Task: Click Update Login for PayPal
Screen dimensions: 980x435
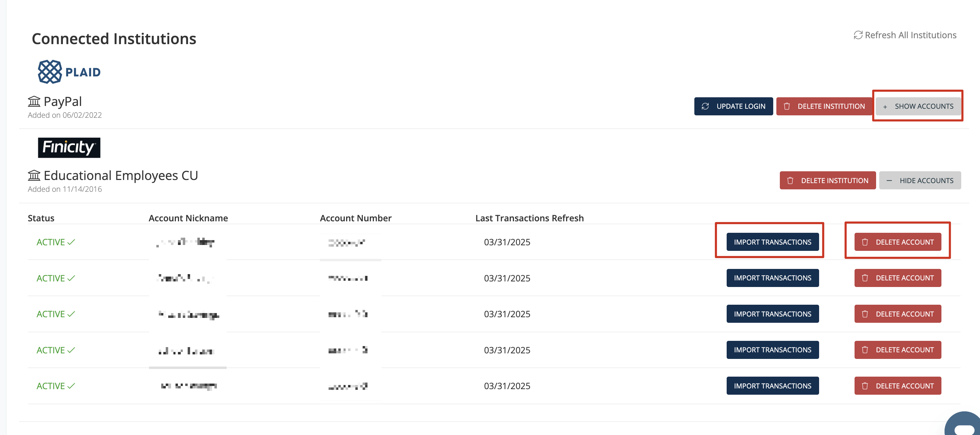Action: pyautogui.click(x=733, y=106)
